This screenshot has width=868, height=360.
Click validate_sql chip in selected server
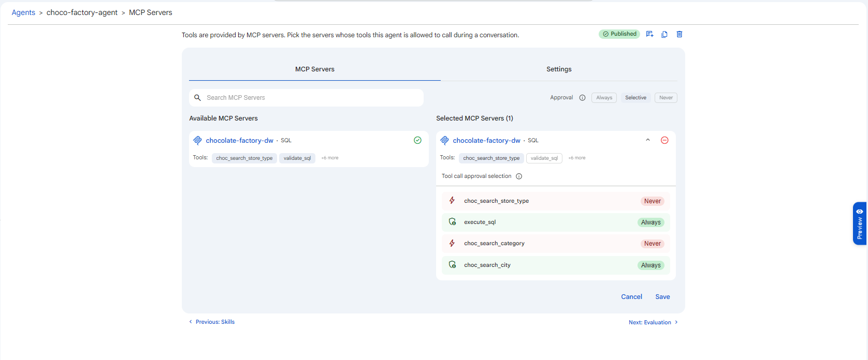pyautogui.click(x=544, y=158)
